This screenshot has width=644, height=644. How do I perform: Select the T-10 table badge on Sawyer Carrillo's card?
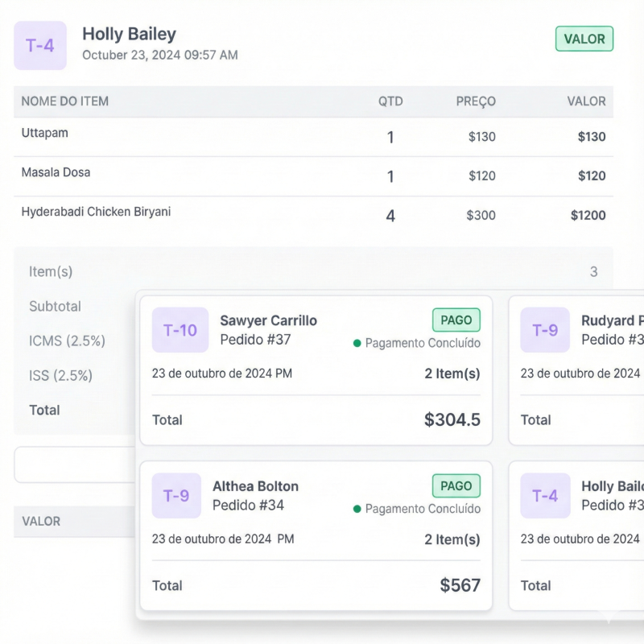[180, 330]
